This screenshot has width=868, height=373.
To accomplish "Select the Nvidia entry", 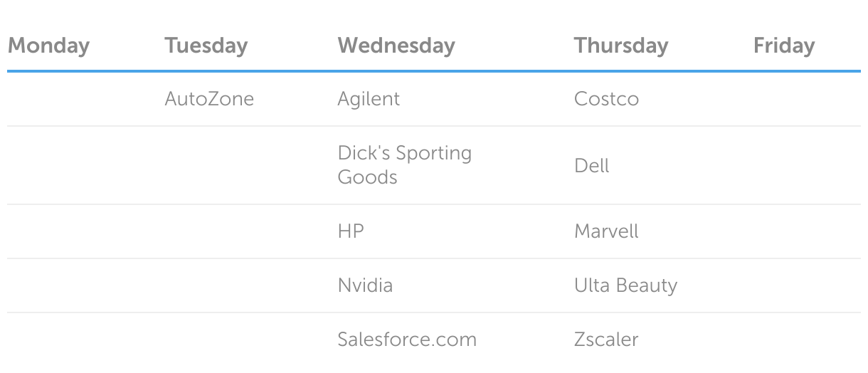I will pos(365,285).
